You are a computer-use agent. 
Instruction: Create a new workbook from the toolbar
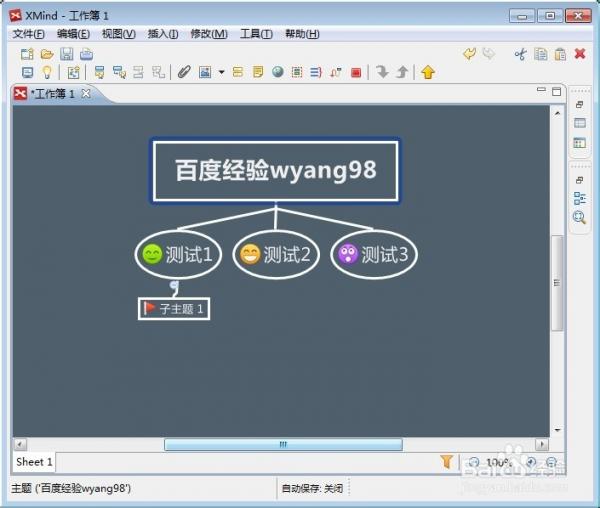tap(27, 54)
